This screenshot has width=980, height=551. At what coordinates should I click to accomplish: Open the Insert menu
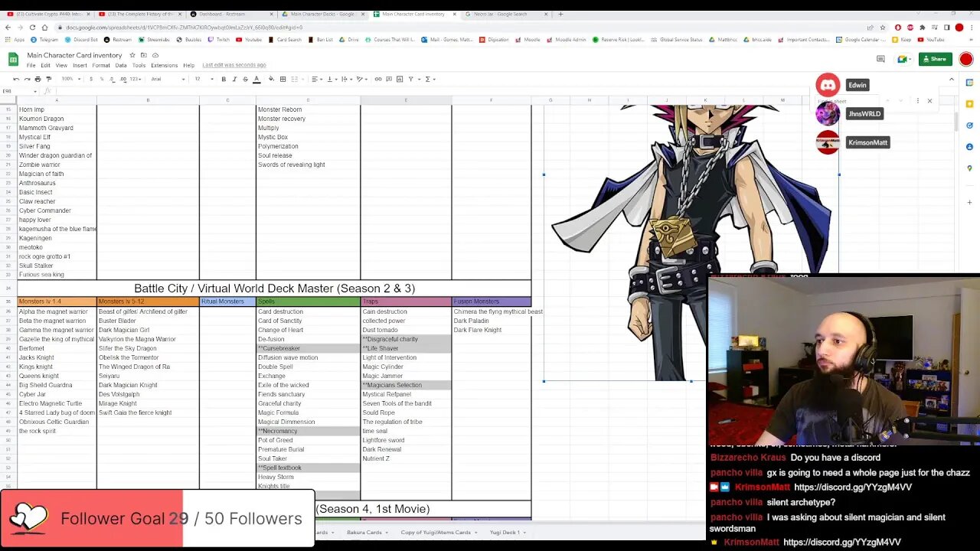80,65
